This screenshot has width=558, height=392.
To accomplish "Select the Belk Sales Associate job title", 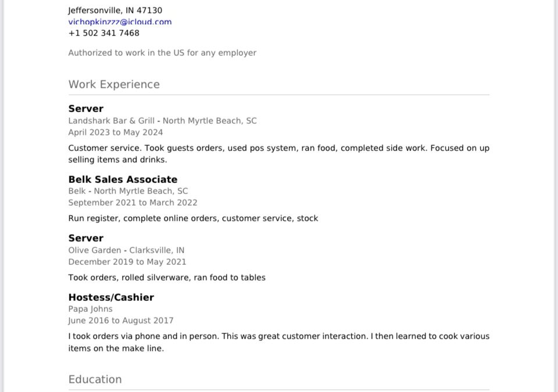I will pos(123,179).
